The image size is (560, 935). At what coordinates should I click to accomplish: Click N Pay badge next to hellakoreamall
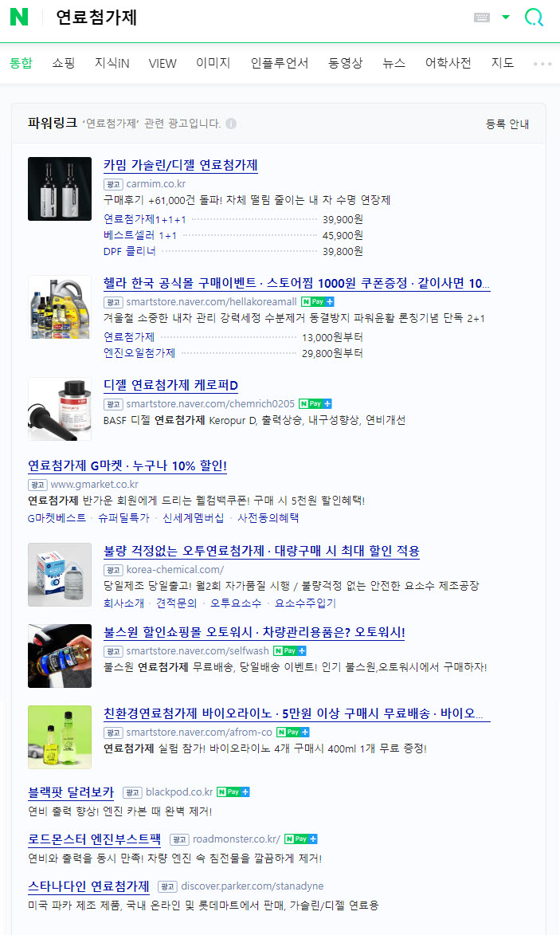(x=318, y=302)
